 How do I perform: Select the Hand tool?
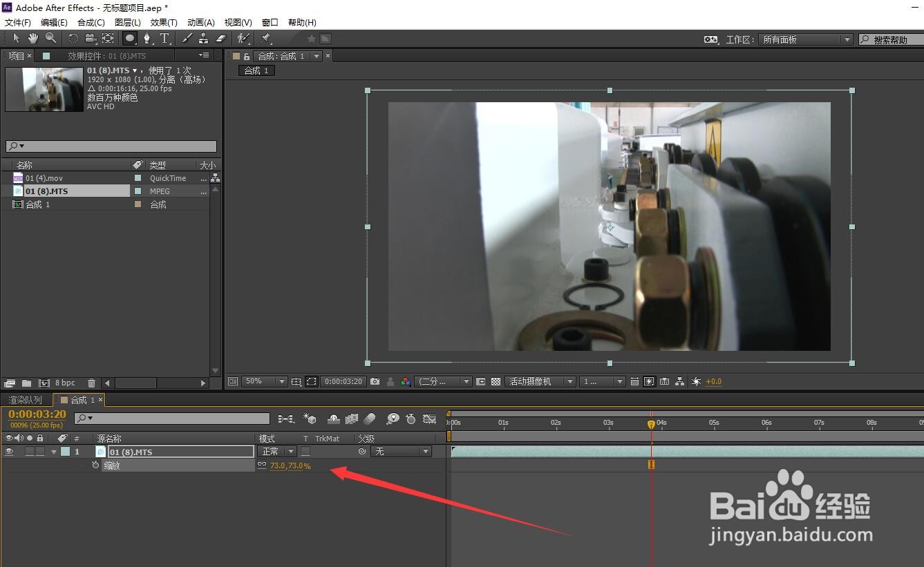[33, 39]
